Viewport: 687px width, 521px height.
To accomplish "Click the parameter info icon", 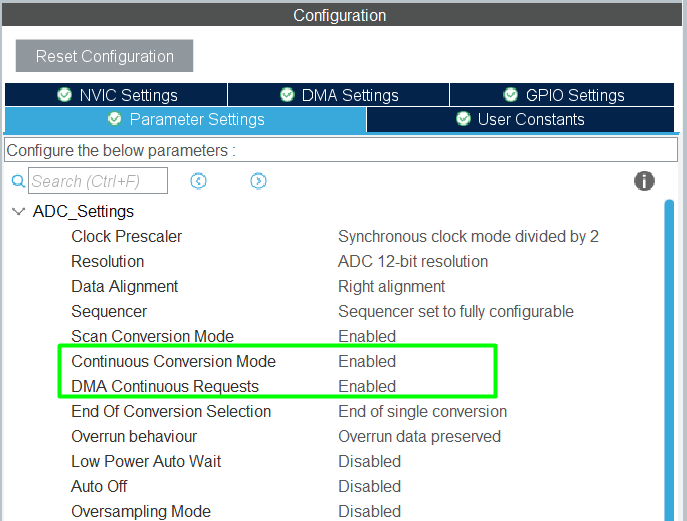I will pyautogui.click(x=645, y=181).
